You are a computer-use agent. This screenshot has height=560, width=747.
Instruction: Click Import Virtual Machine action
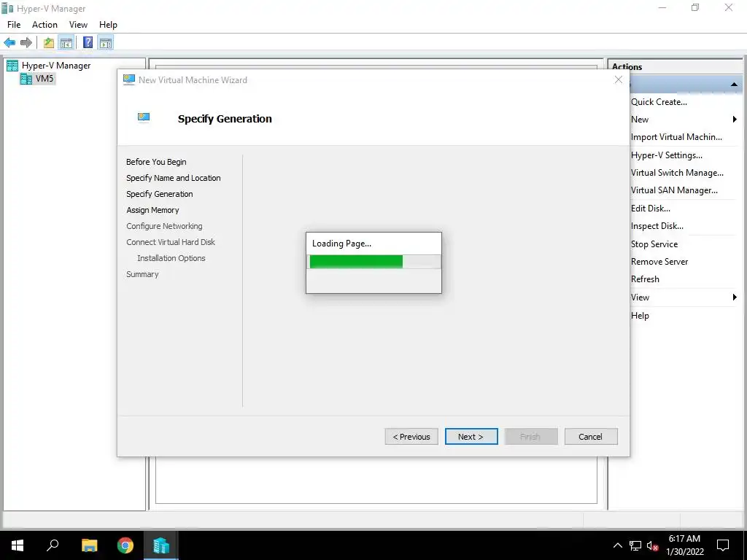(x=676, y=137)
